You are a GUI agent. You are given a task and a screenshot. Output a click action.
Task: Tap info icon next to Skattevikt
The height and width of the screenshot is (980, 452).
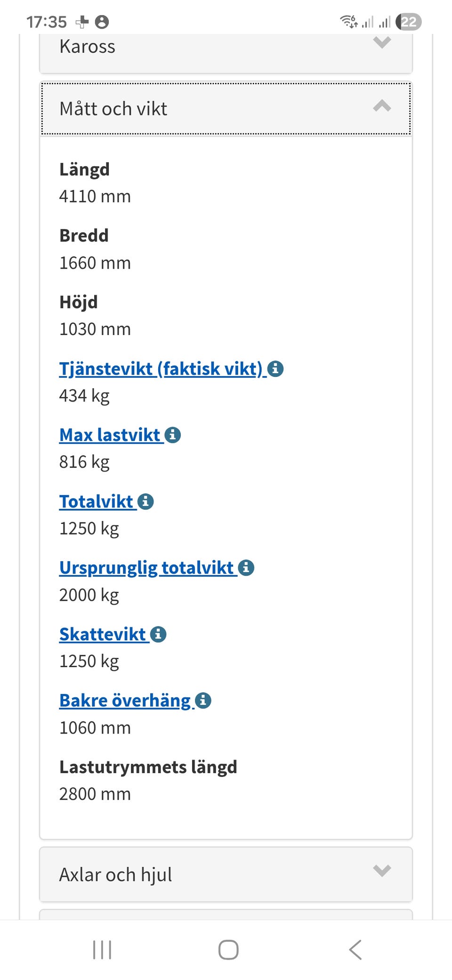pyautogui.click(x=159, y=634)
